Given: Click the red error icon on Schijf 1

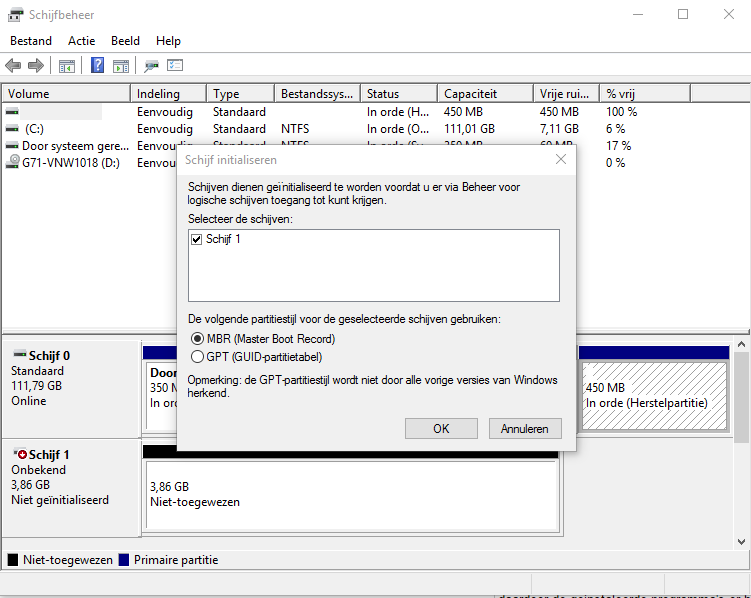Looking at the screenshot, I should click(x=22, y=454).
